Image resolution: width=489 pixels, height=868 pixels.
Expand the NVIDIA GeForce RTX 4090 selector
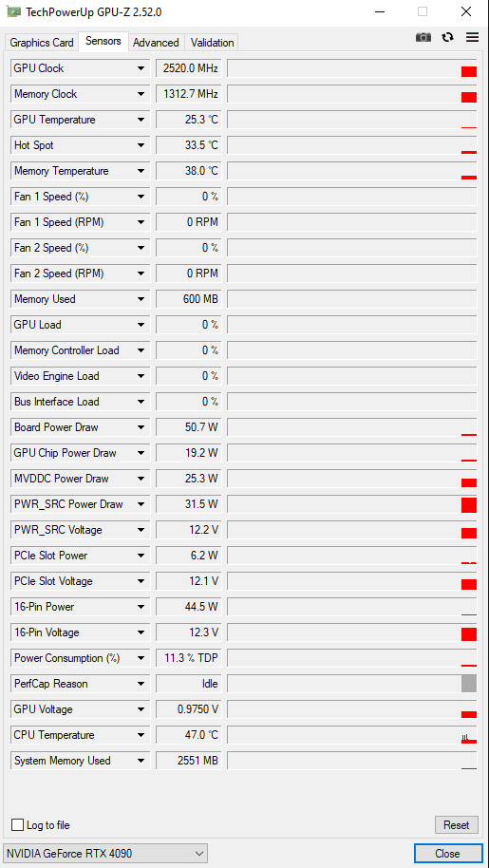105,854
